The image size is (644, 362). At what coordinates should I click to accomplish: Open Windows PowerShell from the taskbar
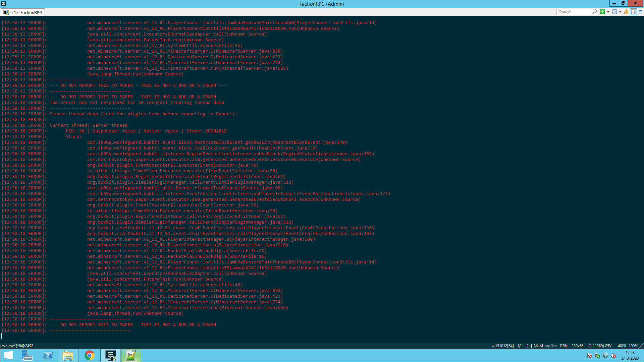point(48,355)
